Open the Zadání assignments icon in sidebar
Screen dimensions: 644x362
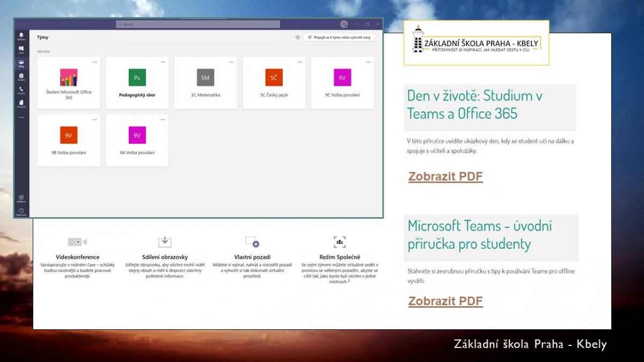coord(21,77)
